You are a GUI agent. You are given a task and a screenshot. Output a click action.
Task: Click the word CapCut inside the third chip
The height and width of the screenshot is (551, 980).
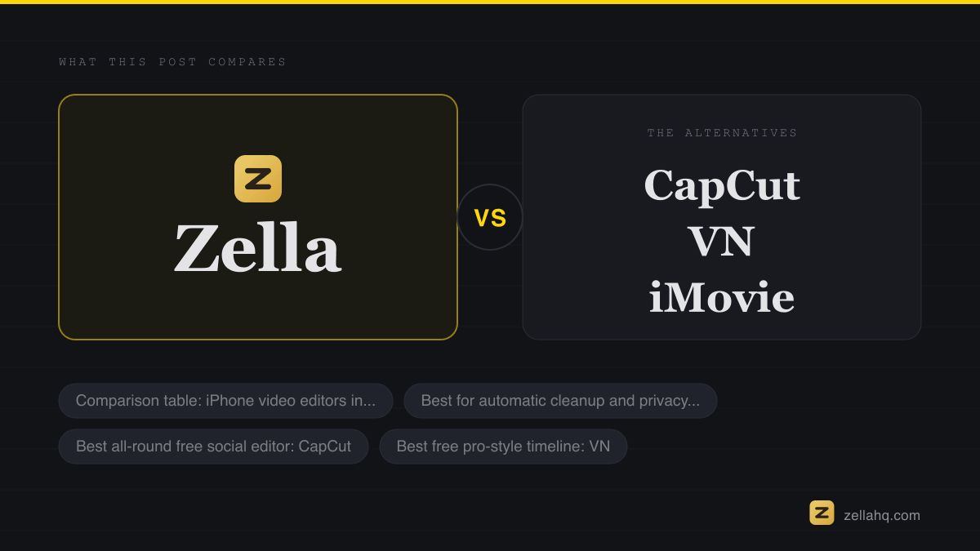[x=325, y=447]
